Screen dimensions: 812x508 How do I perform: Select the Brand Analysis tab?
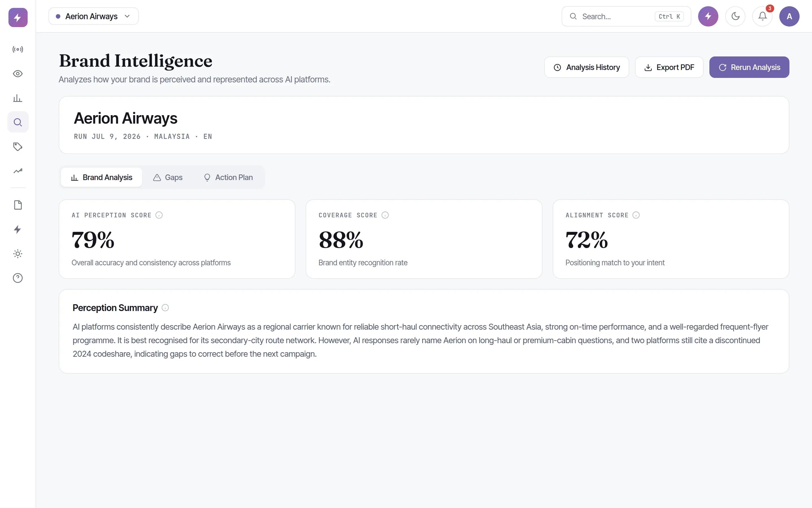pyautogui.click(x=101, y=178)
